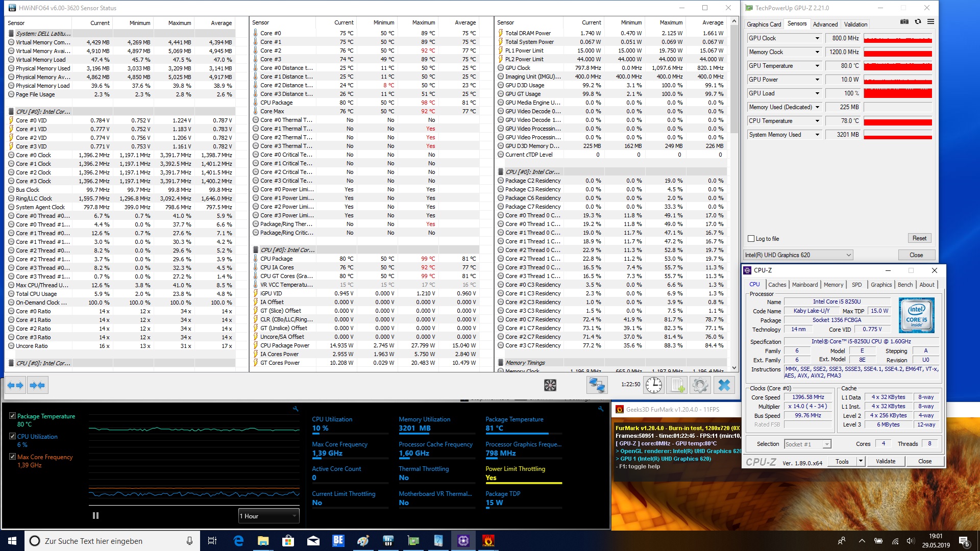Open CPU-Z Memory tab
This screenshot has height=551, width=980.
(x=834, y=285)
